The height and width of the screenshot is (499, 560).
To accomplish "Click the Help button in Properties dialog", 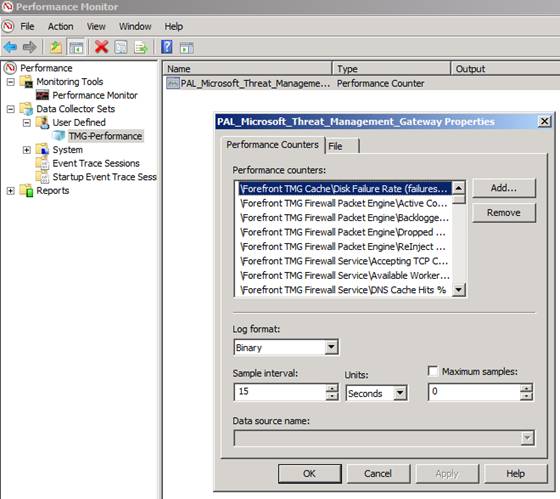I will coord(515,474).
